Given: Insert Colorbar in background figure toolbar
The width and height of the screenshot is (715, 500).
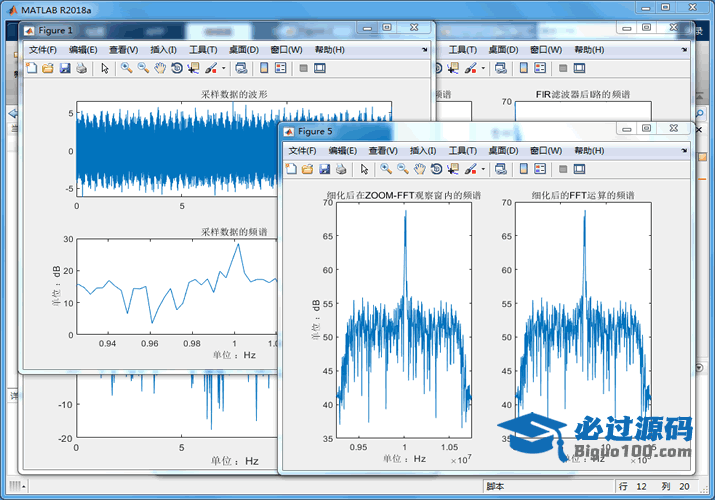Looking at the screenshot, I should pos(523,68).
